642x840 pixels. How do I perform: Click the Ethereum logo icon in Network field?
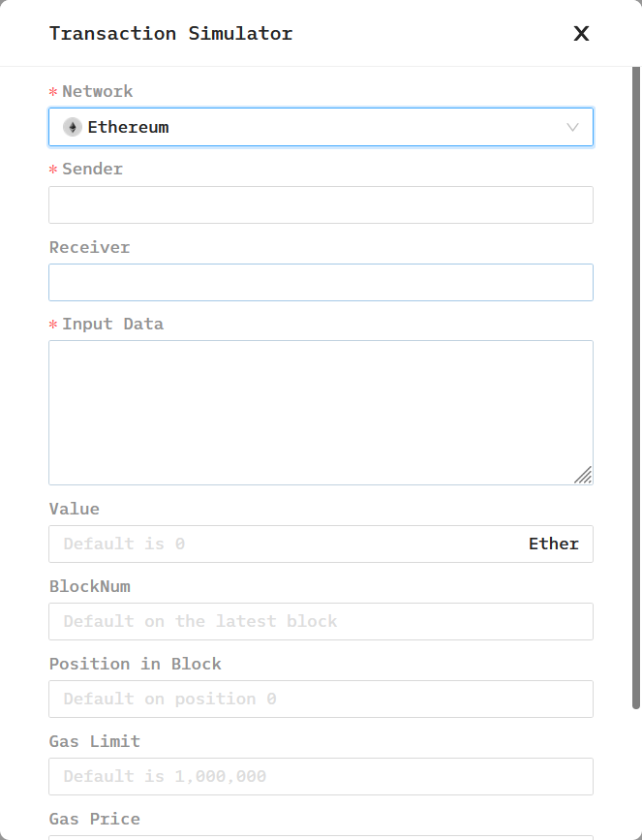(x=73, y=127)
